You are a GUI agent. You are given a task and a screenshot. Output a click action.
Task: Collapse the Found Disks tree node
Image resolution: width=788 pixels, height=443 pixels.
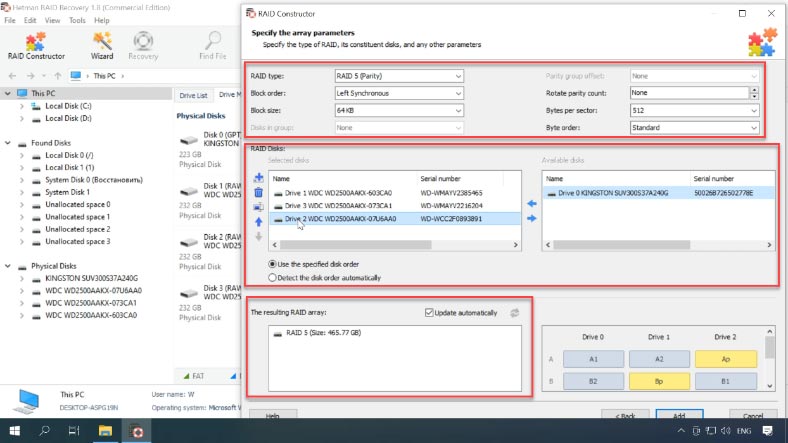(8, 143)
